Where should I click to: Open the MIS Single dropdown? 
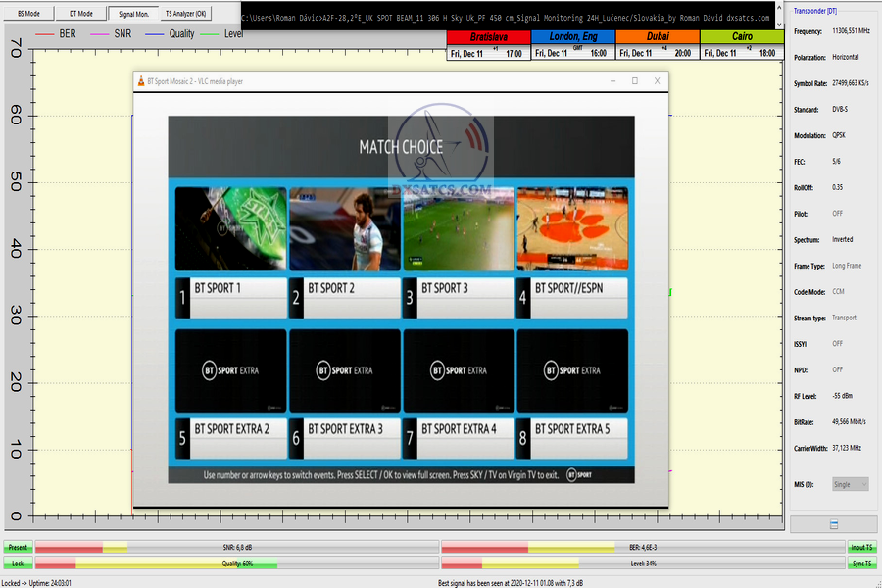click(850, 484)
